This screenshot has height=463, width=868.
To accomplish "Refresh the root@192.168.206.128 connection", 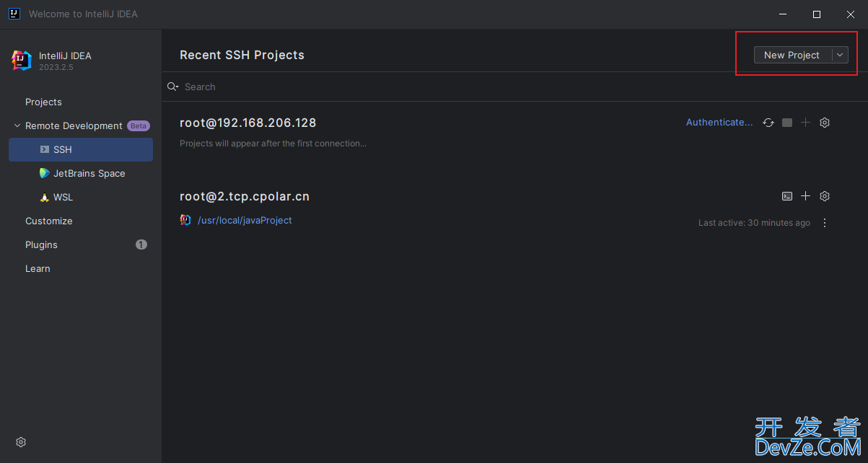I will (768, 123).
